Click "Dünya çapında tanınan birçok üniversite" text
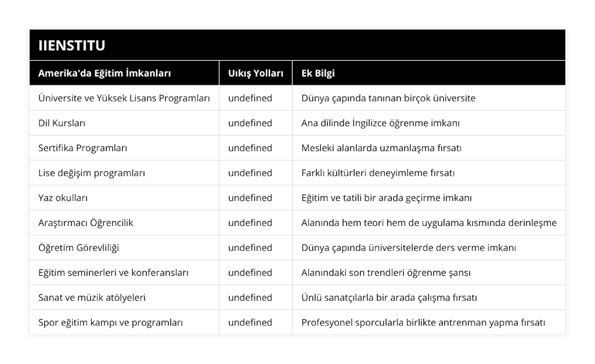The image size is (595, 364). pyautogui.click(x=388, y=98)
